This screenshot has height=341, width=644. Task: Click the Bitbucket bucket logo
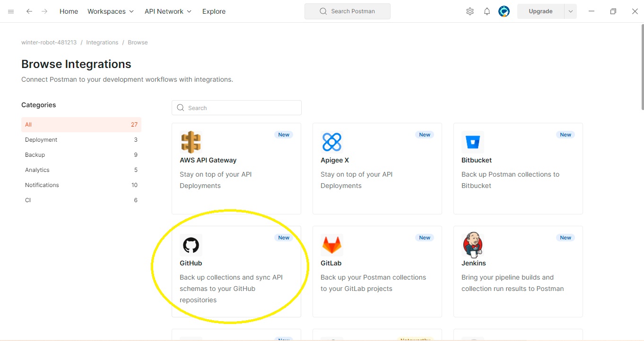(x=472, y=142)
